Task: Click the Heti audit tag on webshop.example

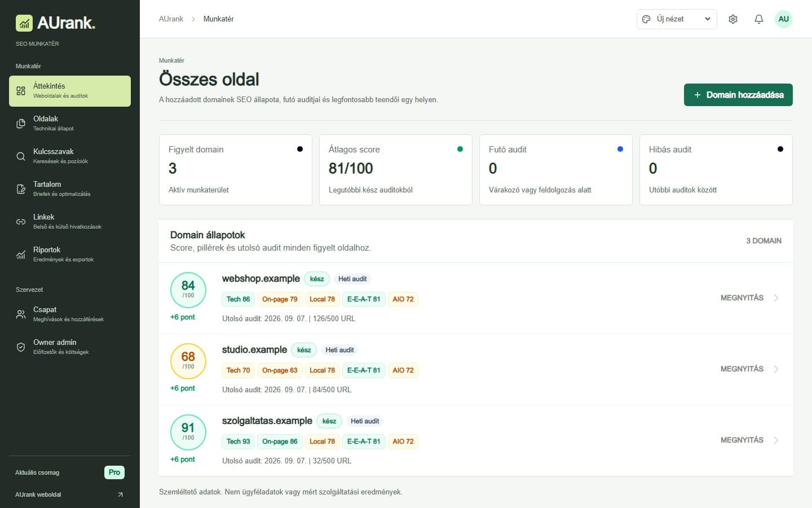Action: [x=352, y=279]
